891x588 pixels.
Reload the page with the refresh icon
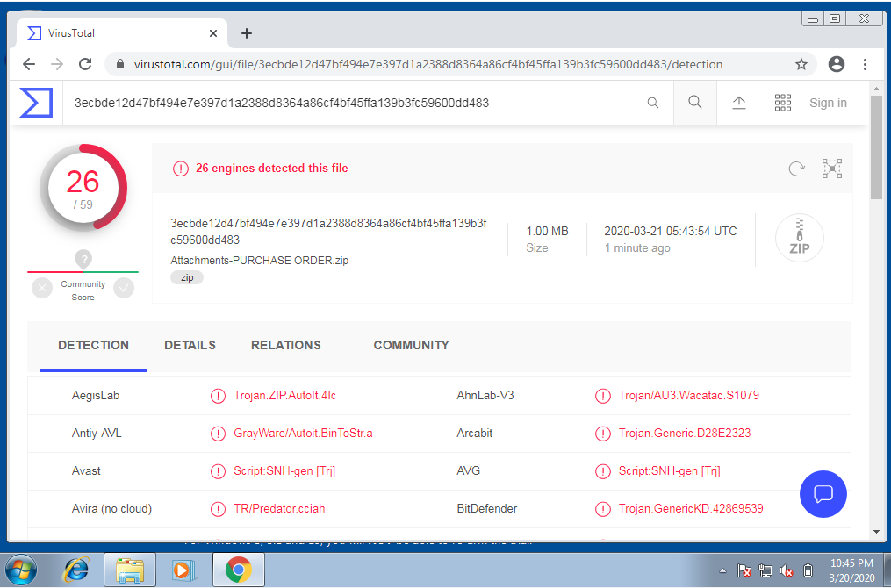(x=85, y=64)
